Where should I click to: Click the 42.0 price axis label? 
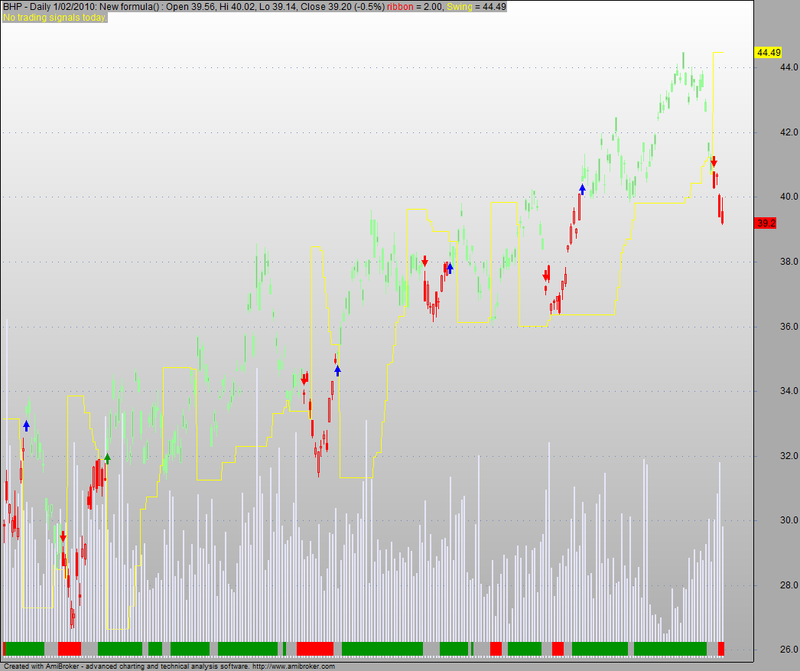[789, 132]
